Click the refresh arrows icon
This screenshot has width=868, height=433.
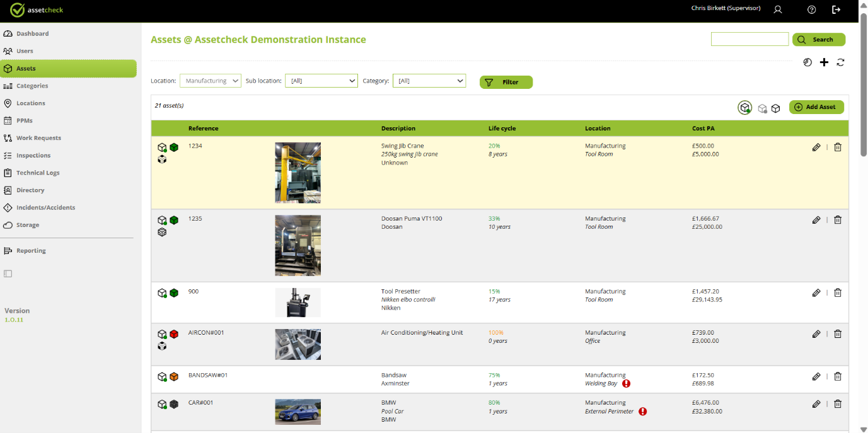840,62
